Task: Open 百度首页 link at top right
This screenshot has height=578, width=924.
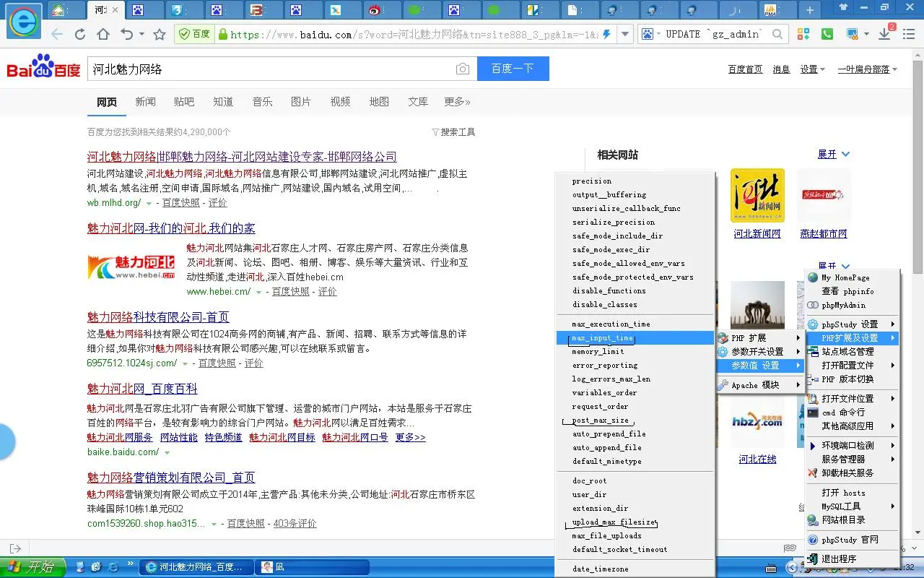Action: point(745,69)
